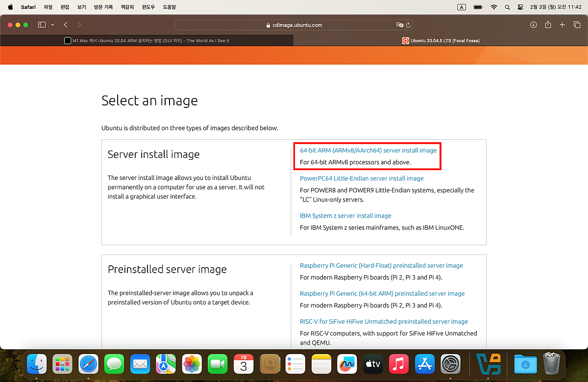Click the translate icon in address bar
This screenshot has height=382, width=588.
coord(399,25)
